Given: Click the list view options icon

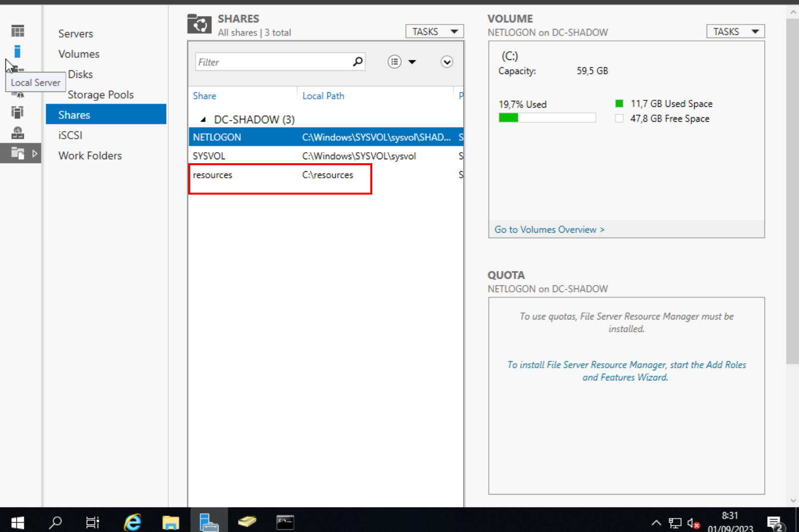Looking at the screenshot, I should [394, 62].
